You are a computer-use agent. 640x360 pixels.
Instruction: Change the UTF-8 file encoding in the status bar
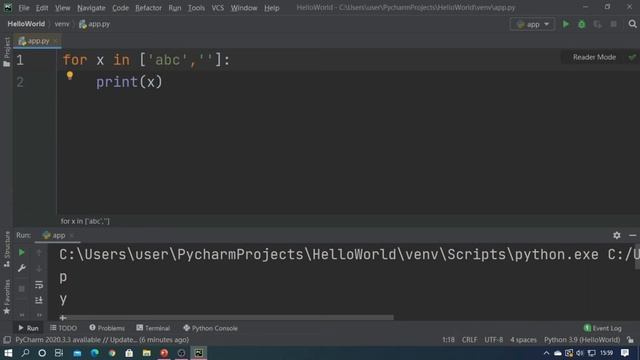point(493,340)
